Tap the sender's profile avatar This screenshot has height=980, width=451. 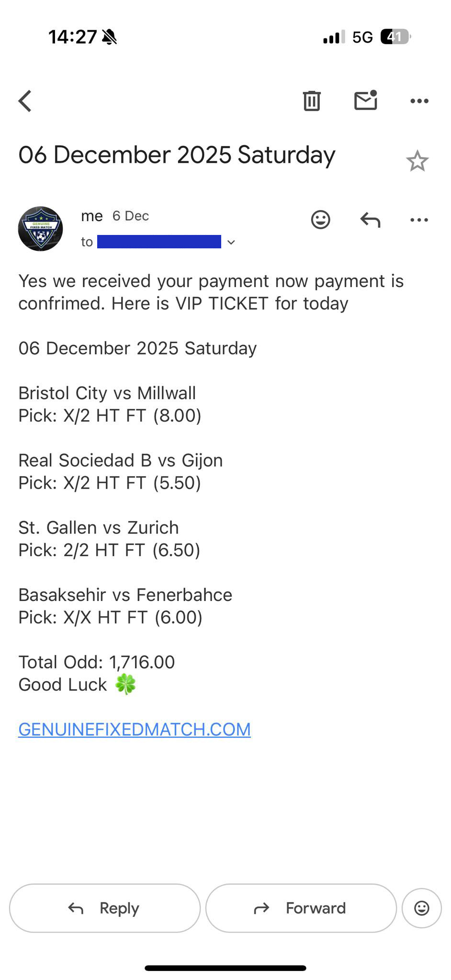tap(41, 229)
